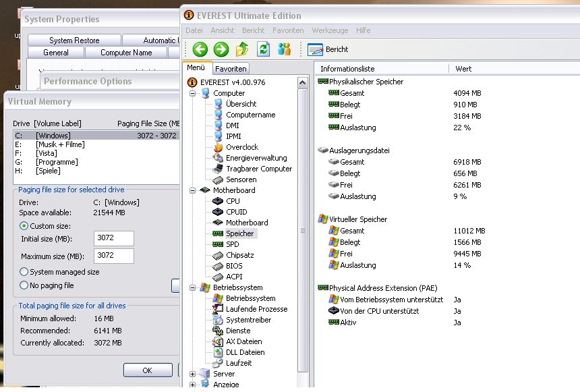The image size is (580, 392).
Task: Select the Übersicht tree item
Action: pyautogui.click(x=241, y=104)
